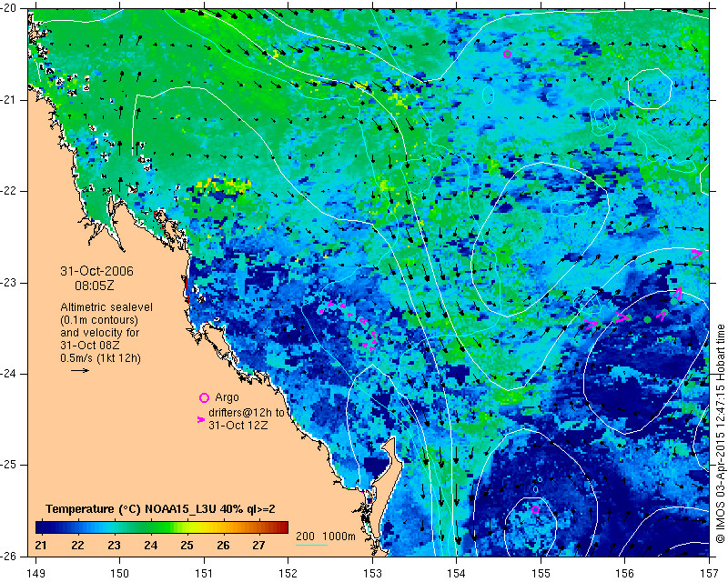Click the latitude axis label "-23"
The height and width of the screenshot is (582, 728).
tap(9, 283)
